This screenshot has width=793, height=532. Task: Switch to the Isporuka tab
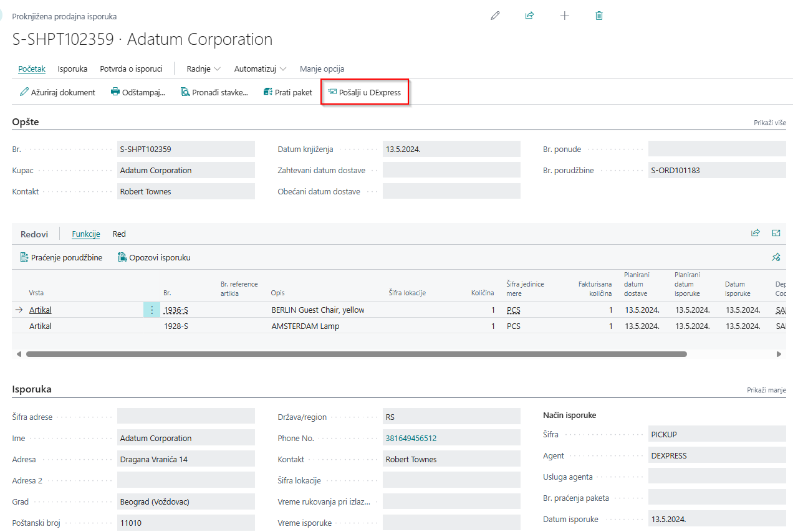[x=72, y=69]
